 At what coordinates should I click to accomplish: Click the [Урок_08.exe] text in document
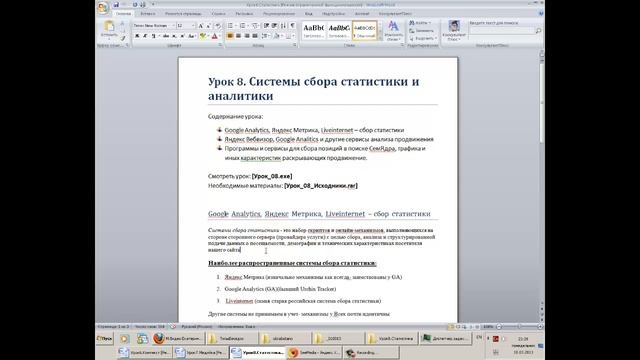click(x=272, y=176)
